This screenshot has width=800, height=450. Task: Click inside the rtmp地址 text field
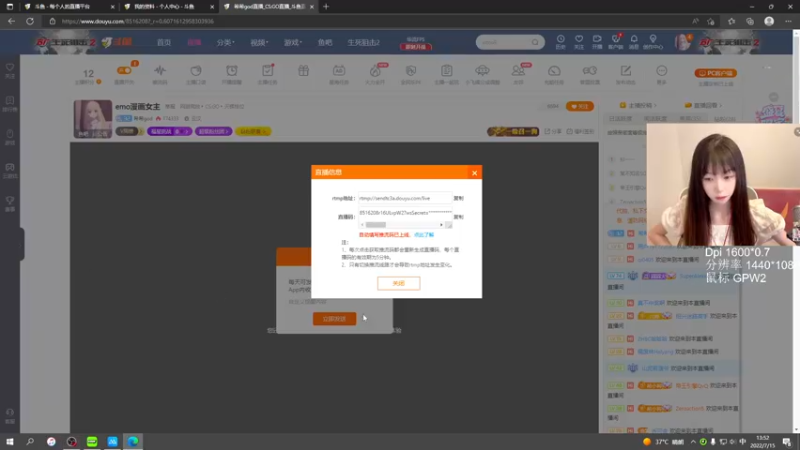pyautogui.click(x=405, y=198)
